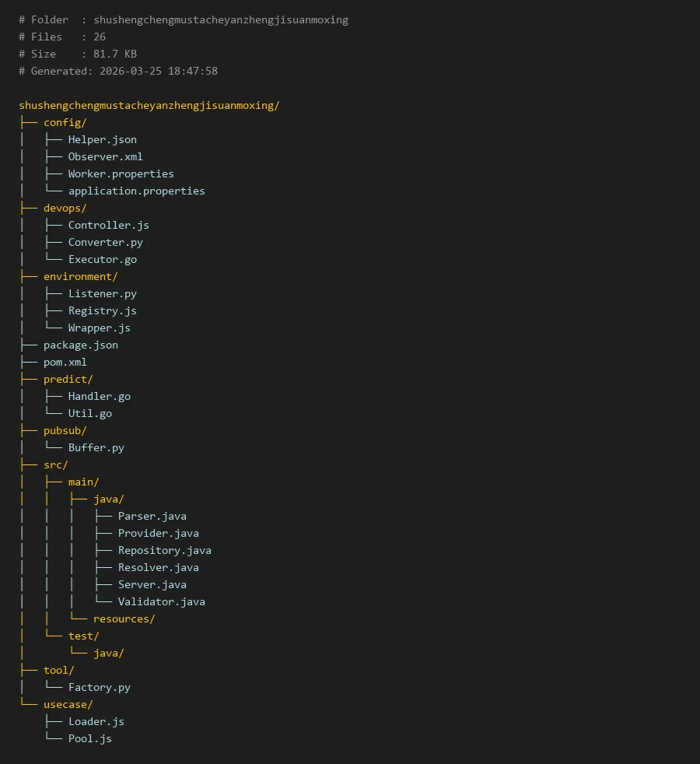Open Controller.js in devops
The image size is (700, 764).
point(108,225)
